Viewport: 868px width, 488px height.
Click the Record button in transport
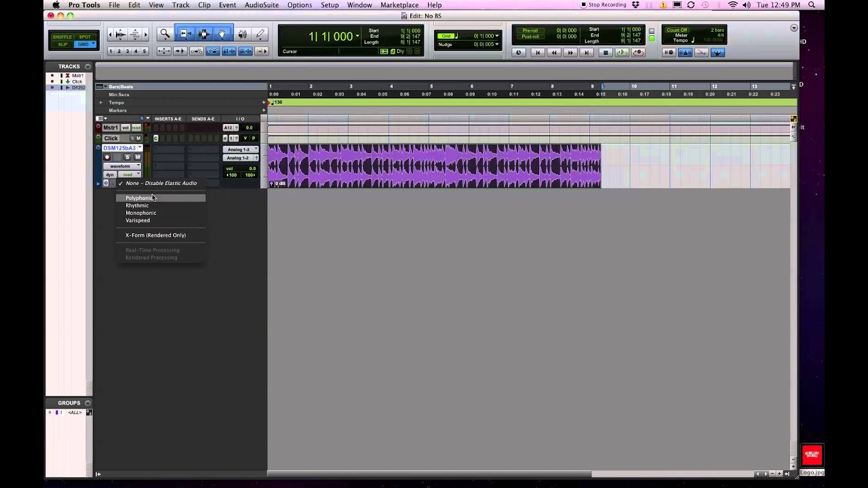639,52
